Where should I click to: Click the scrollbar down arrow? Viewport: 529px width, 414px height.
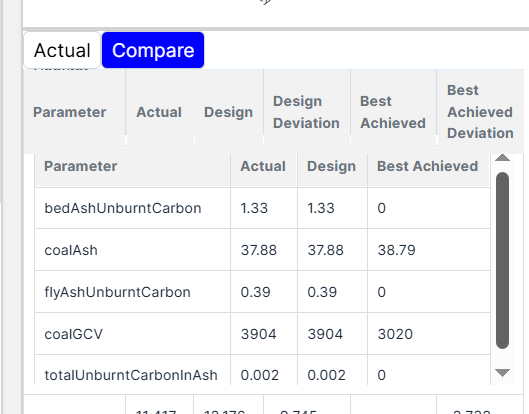(x=502, y=373)
